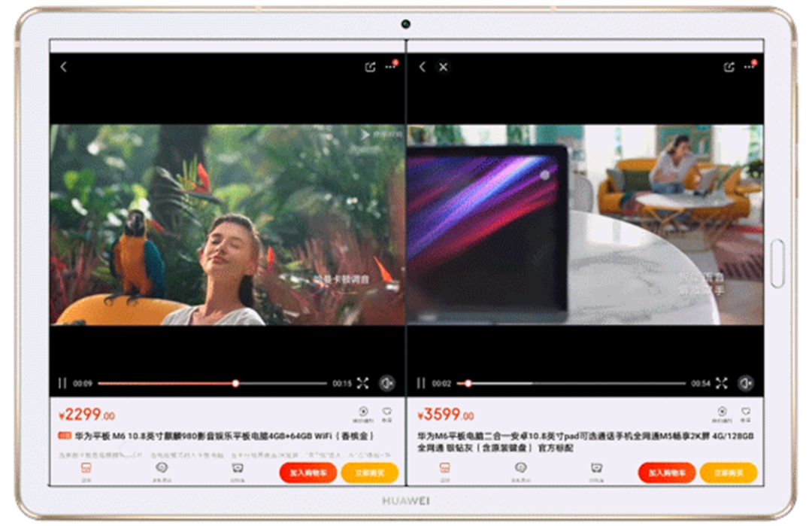Seek along the left video progress bar
The width and height of the screenshot is (812, 526).
pos(212,384)
